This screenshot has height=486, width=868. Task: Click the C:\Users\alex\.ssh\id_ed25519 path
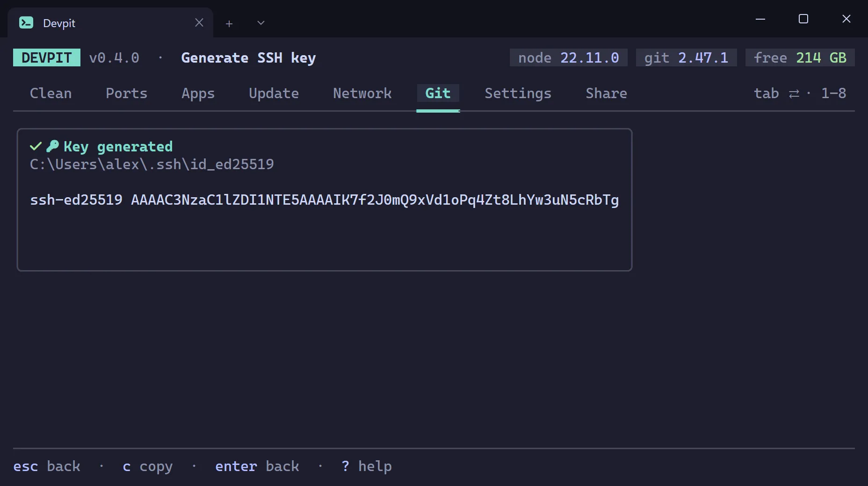(152, 164)
